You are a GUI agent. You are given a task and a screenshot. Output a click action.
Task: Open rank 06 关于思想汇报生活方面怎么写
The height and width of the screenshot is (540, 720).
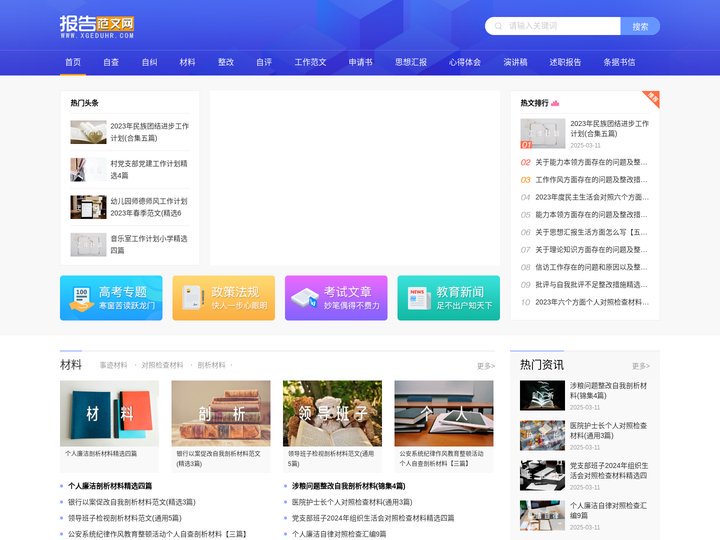click(x=591, y=232)
